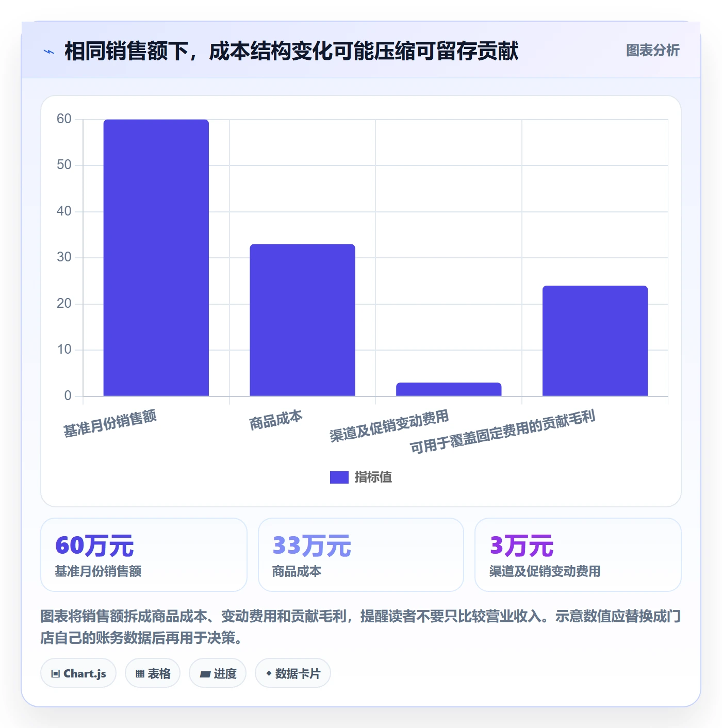Click the 表格 tag chip
Viewport: 722px width, 728px height.
[153, 673]
